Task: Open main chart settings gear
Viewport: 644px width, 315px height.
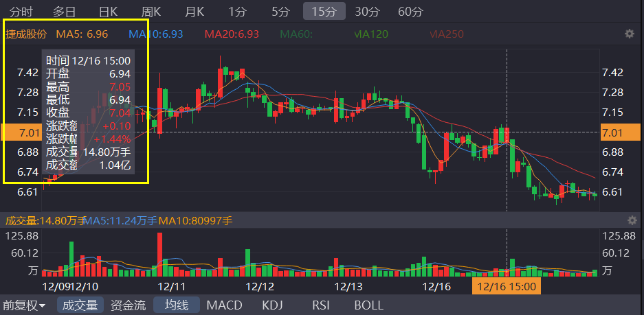Action: coord(629,34)
